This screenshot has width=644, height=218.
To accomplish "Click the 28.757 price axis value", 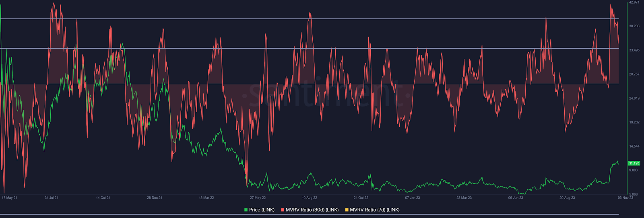I will (634, 74).
